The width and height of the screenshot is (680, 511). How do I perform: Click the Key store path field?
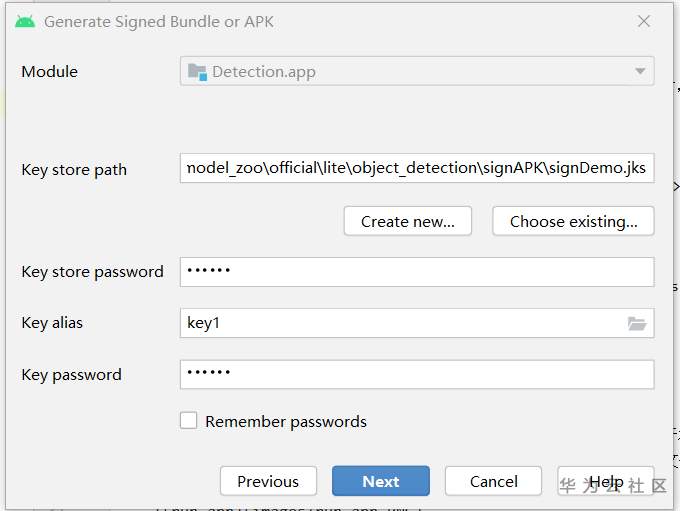coord(417,168)
